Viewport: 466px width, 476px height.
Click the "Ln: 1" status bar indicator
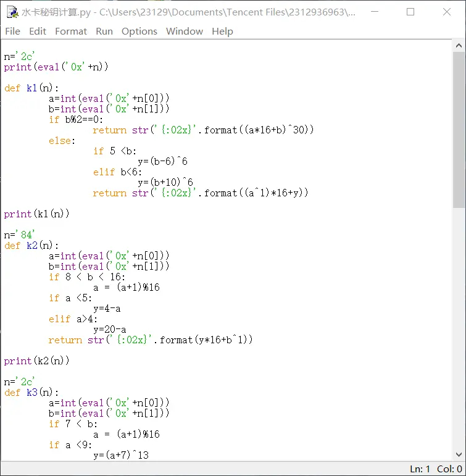tap(420, 469)
